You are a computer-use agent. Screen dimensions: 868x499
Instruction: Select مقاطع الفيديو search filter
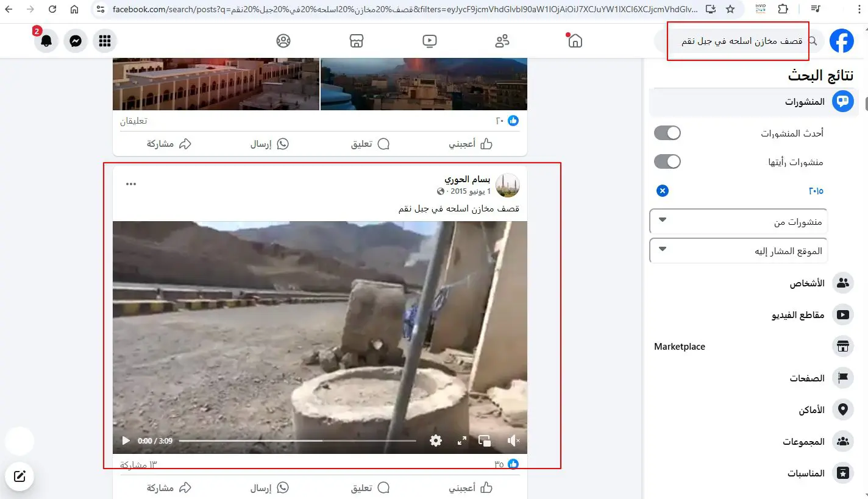[x=754, y=315]
